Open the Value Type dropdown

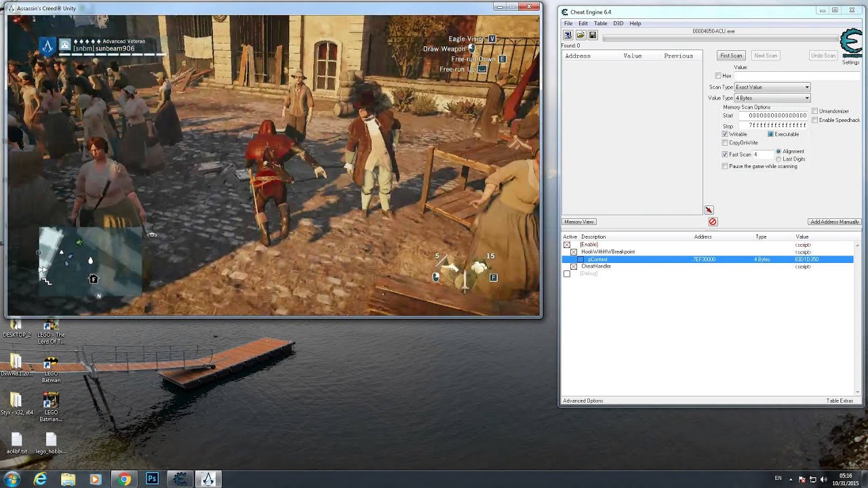tap(772, 98)
